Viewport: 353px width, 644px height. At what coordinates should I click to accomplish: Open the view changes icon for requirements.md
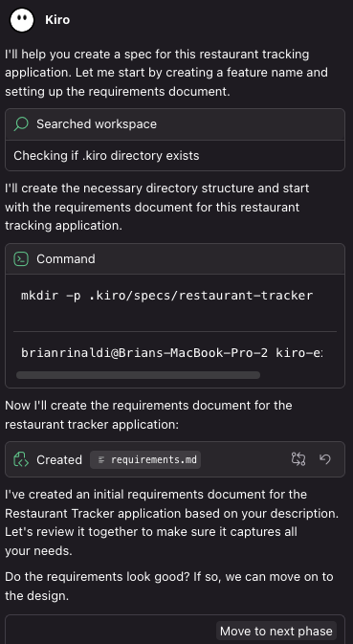point(298,459)
